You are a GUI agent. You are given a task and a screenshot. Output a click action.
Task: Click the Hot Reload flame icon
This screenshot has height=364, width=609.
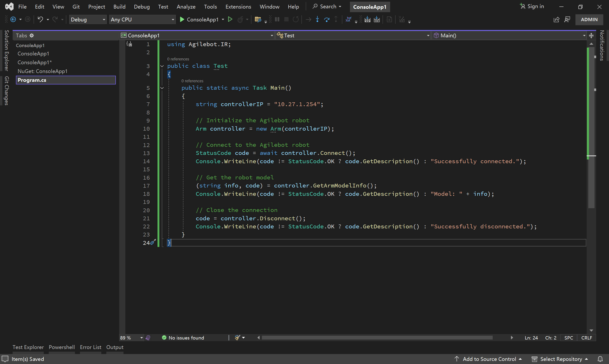click(240, 19)
